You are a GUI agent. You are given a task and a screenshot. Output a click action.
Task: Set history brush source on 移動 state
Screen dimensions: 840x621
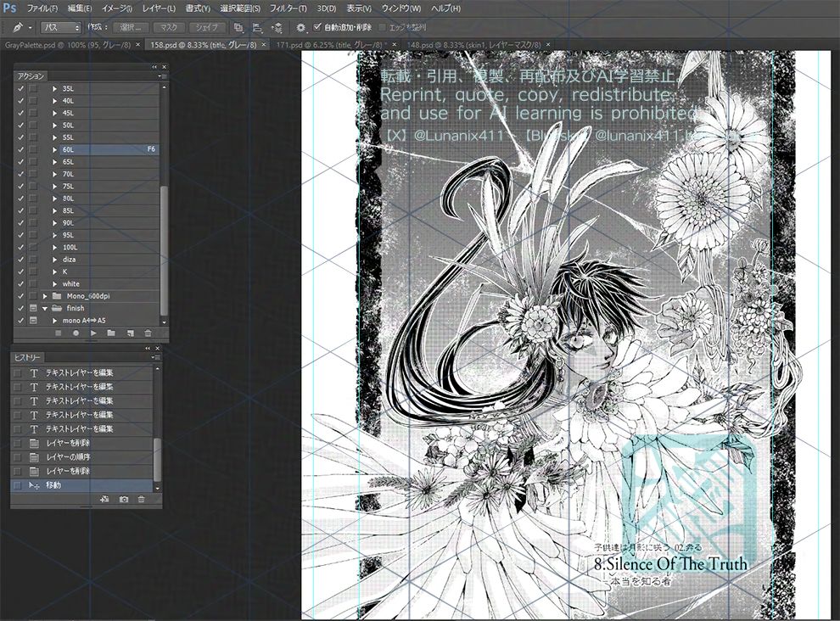coord(17,485)
